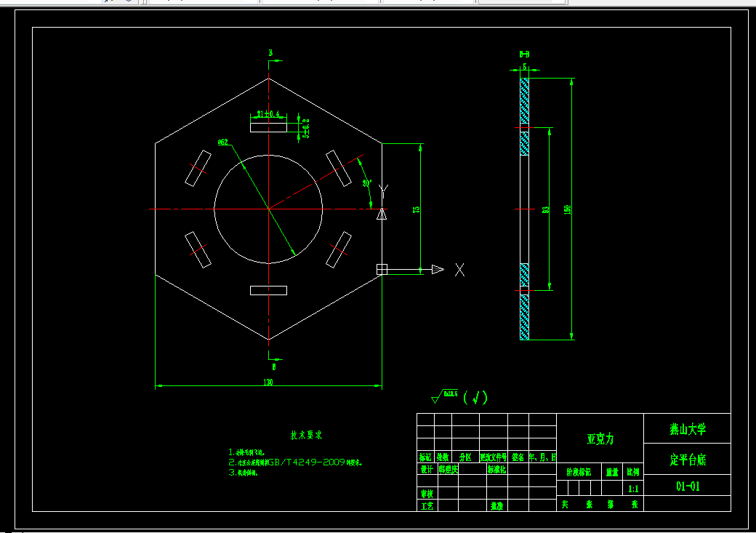Select the UCS Y axis label
This screenshot has width=756, height=533.
(383, 191)
